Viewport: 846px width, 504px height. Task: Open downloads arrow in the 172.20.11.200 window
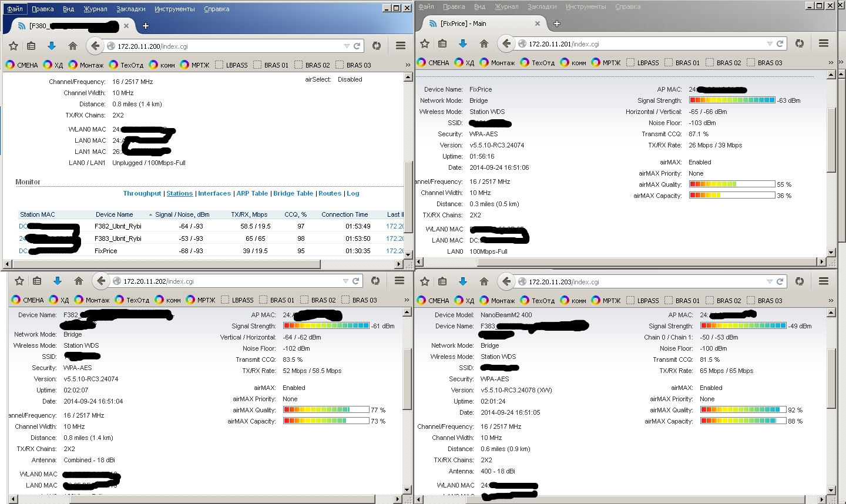click(x=52, y=46)
